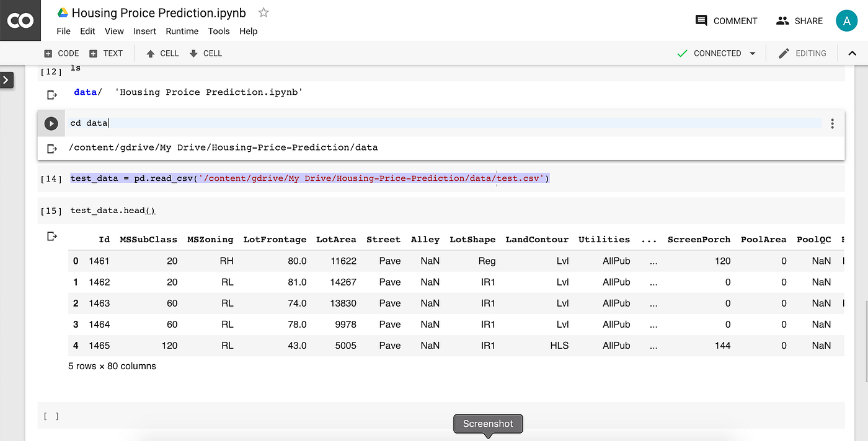
Task: Open the user account avatar
Action: [846, 20]
